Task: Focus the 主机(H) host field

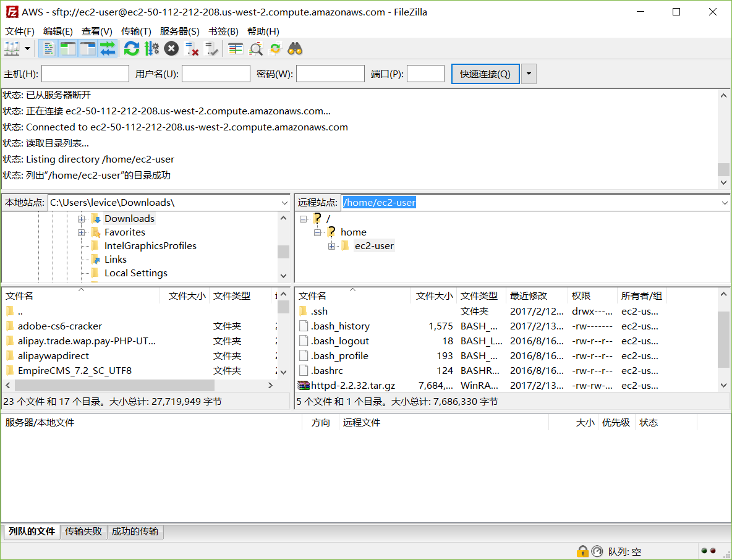Action: point(85,74)
